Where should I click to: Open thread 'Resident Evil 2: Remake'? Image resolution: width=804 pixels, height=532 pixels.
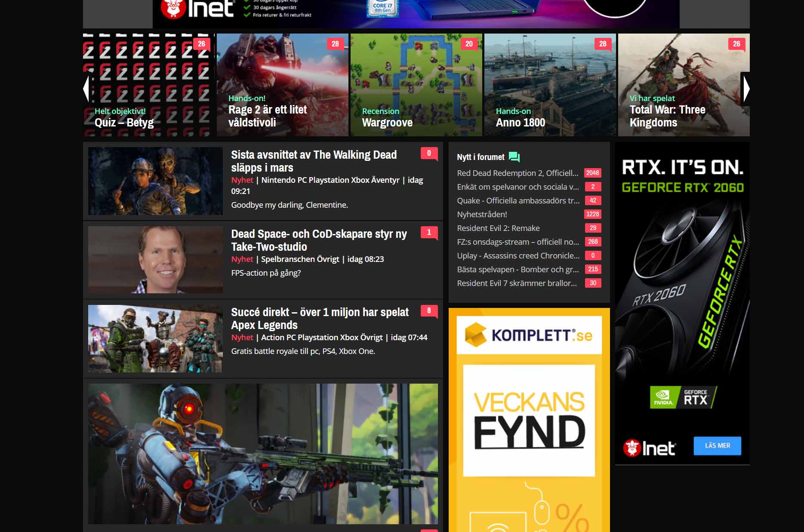point(498,228)
